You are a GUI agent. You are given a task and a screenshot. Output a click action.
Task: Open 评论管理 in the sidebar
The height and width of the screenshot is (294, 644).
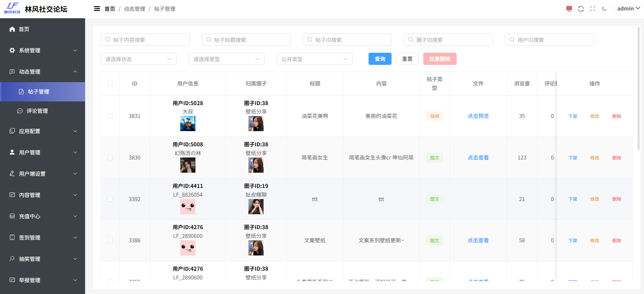(x=37, y=111)
